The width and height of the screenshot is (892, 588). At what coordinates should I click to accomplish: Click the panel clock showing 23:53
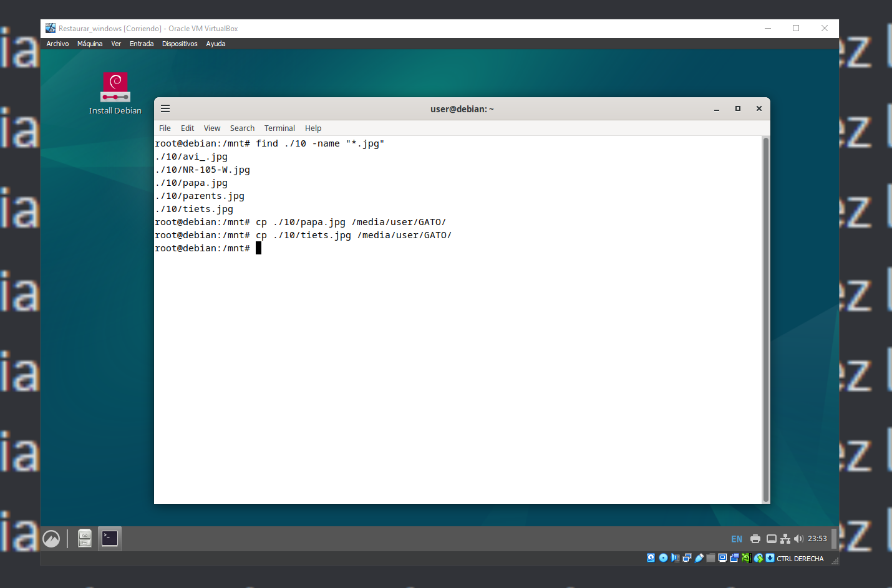coord(817,539)
